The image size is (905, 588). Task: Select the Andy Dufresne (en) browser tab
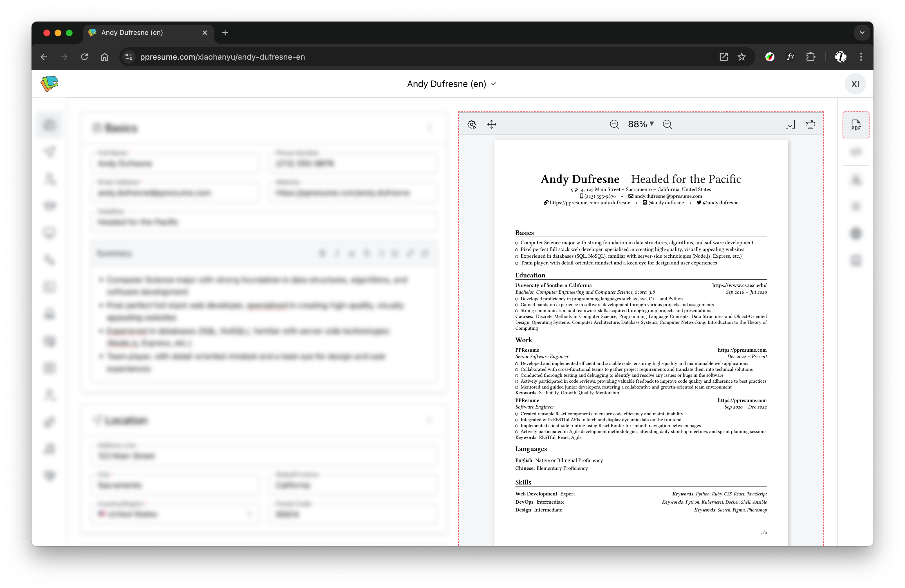148,33
